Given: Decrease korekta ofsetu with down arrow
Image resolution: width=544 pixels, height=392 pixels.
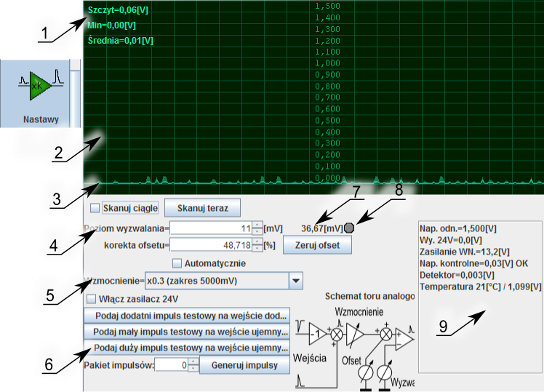Looking at the screenshot, I should 256,249.
